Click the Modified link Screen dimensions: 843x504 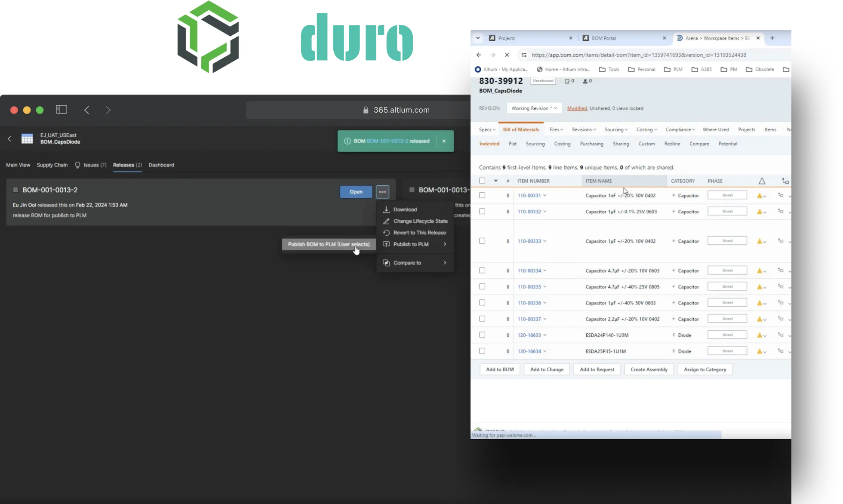tap(577, 108)
